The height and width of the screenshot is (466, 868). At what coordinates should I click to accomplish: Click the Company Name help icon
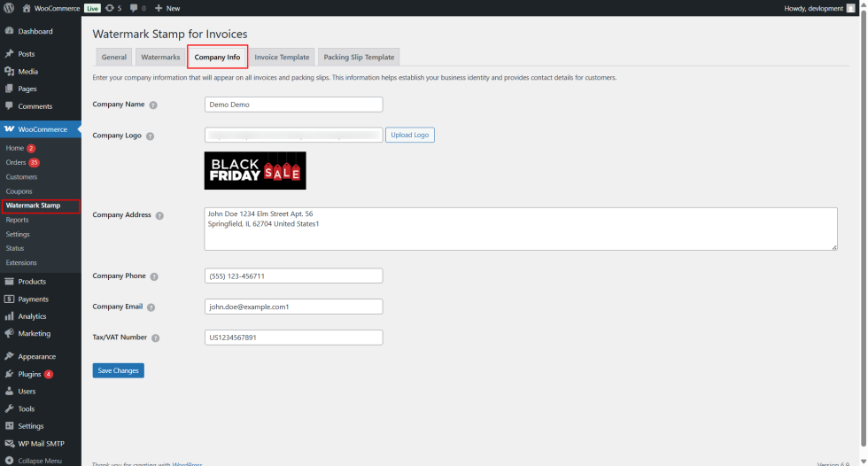pyautogui.click(x=153, y=105)
